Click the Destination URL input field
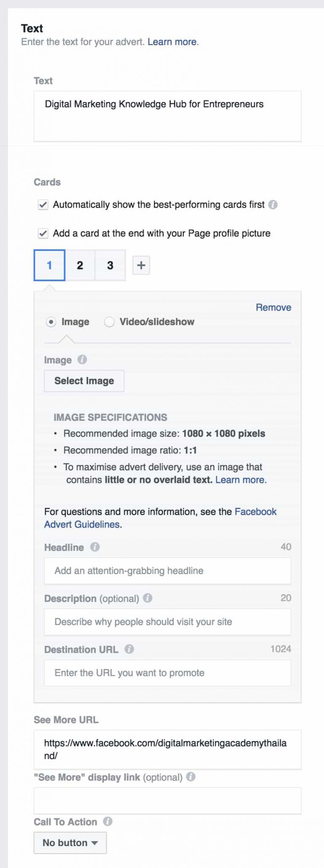The height and width of the screenshot is (868, 324). click(167, 673)
